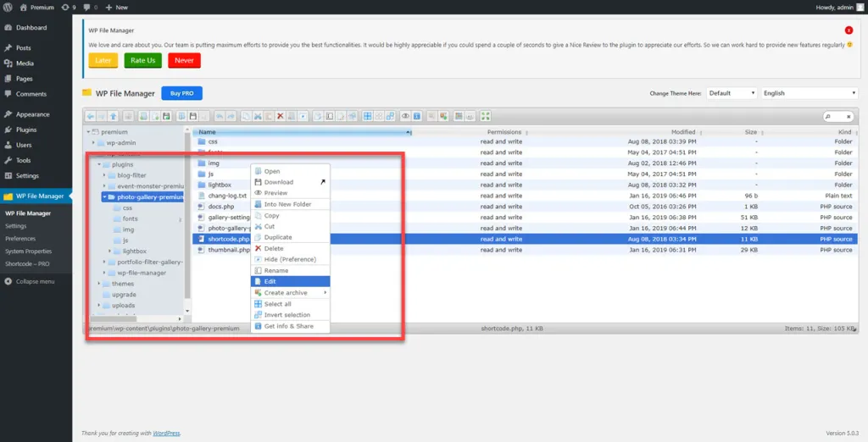The width and height of the screenshot is (868, 442).
Task: Click the red X Delete toolbar icon
Action: (x=280, y=116)
